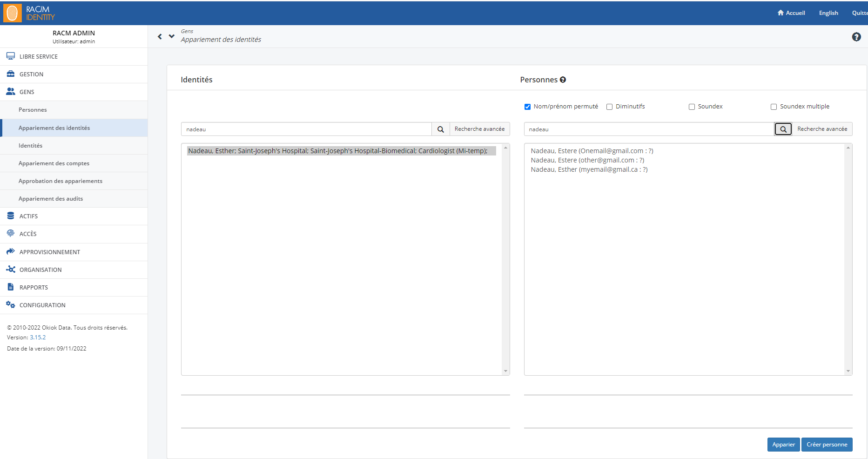
Task: Select person Nadeau, Esther myemail@gmail.ca
Action: click(x=589, y=169)
